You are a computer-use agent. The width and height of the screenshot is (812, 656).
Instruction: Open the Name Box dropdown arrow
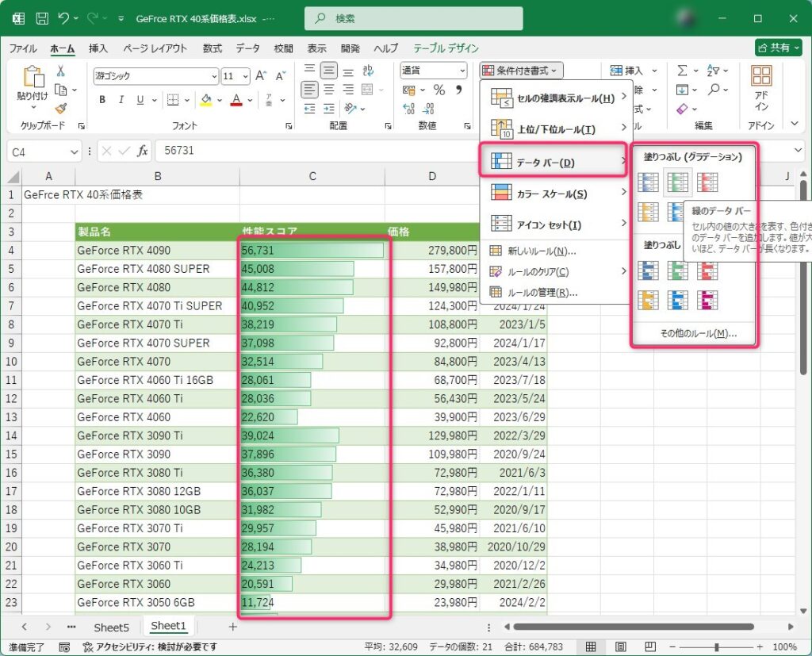75,151
